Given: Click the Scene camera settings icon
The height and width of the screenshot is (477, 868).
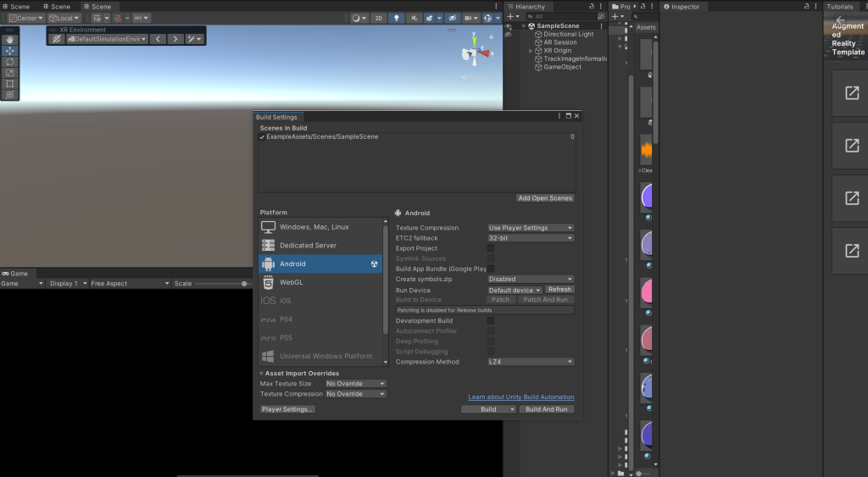Looking at the screenshot, I should pyautogui.click(x=470, y=19).
